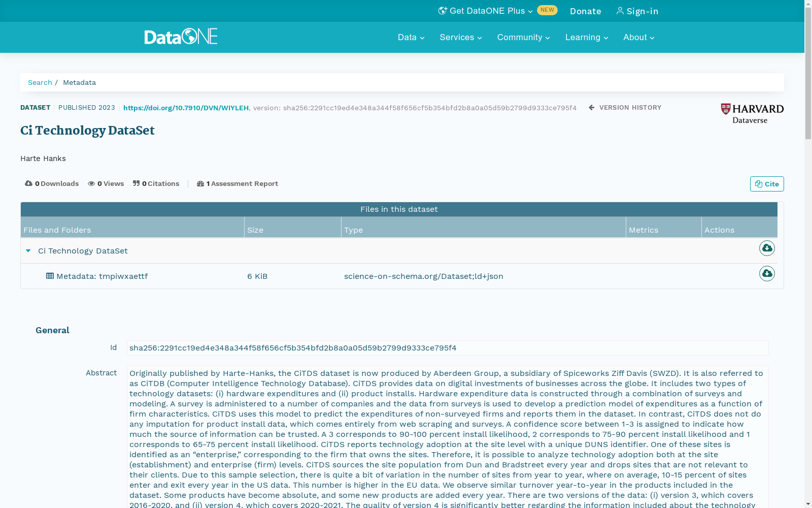Click the NEW badge beside DataONE Plus
The height and width of the screenshot is (508, 812).
(547, 10)
